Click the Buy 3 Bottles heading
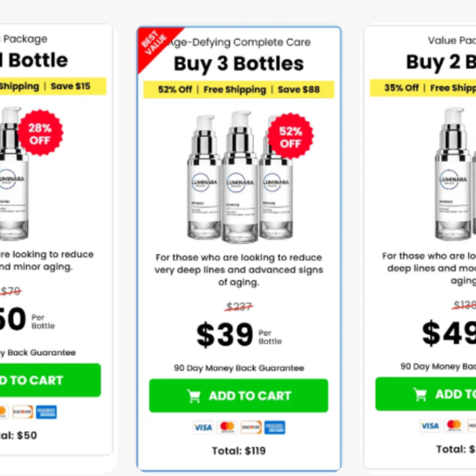The image size is (476, 476). pyautogui.click(x=239, y=64)
